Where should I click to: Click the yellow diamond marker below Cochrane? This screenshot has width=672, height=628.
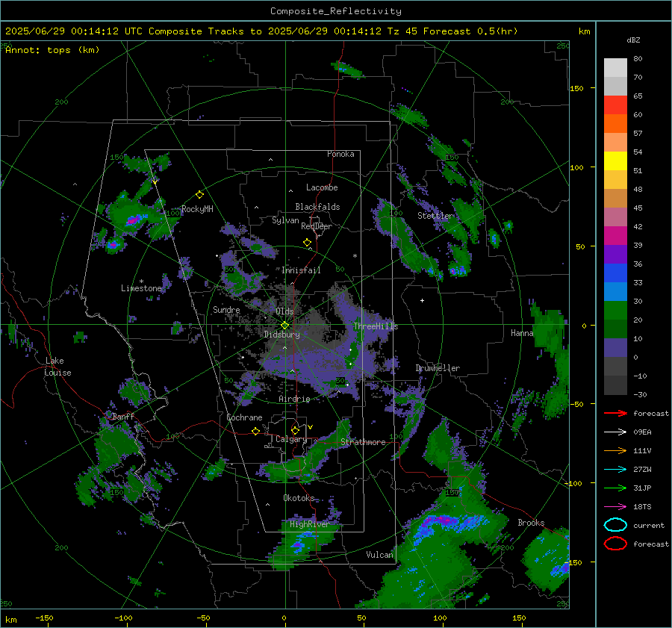(x=255, y=432)
